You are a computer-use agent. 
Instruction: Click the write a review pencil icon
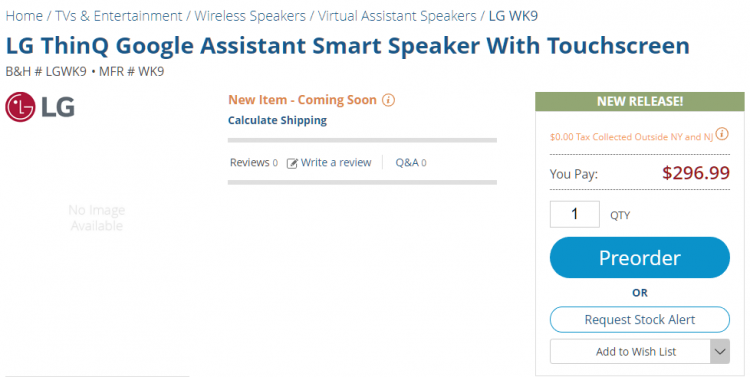(x=292, y=163)
